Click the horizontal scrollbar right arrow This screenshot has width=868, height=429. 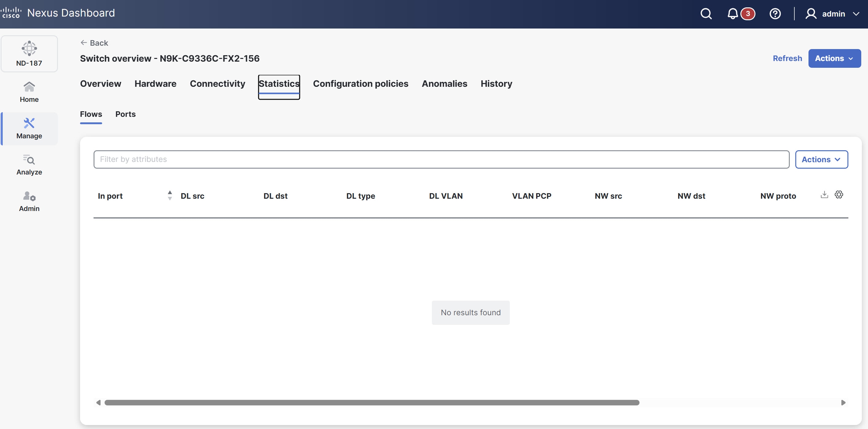click(843, 402)
